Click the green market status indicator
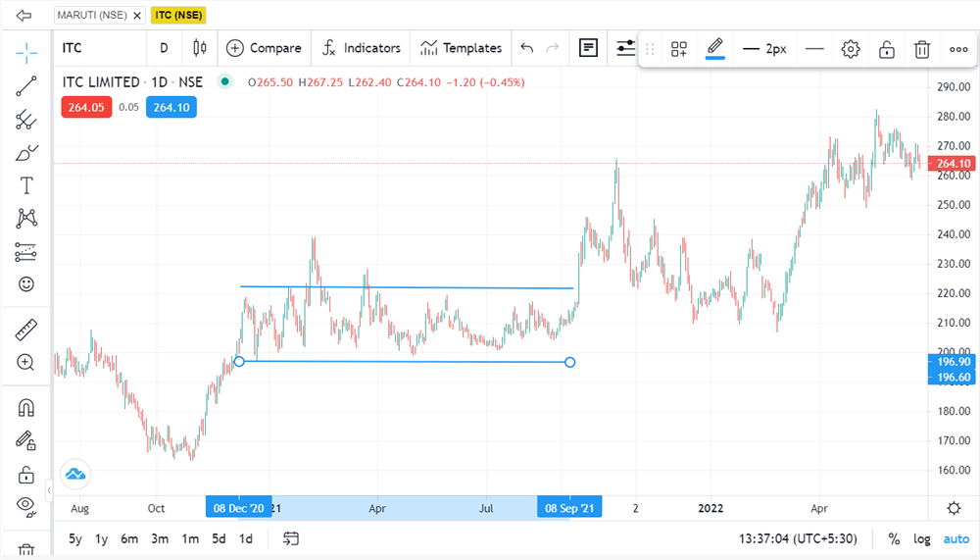This screenshot has height=560, width=980. (x=224, y=81)
